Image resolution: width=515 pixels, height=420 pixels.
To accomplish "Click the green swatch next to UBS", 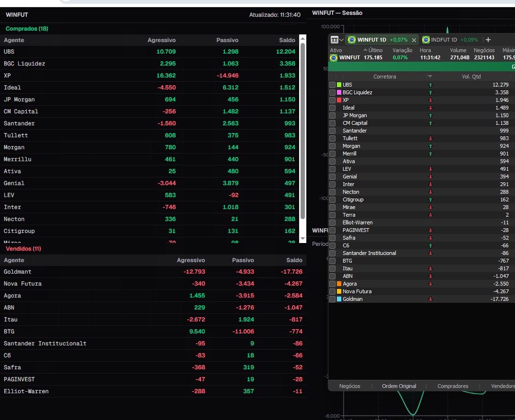I will pyautogui.click(x=339, y=85).
